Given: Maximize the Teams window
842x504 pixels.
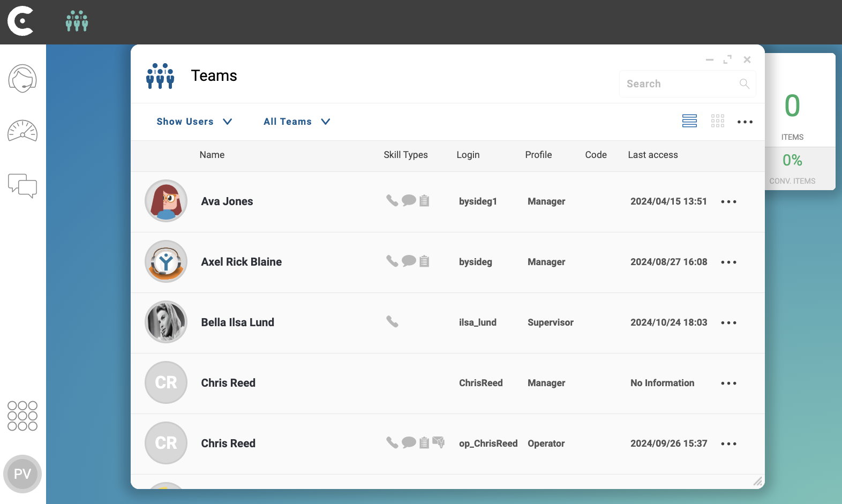Looking at the screenshot, I should click(x=727, y=59).
